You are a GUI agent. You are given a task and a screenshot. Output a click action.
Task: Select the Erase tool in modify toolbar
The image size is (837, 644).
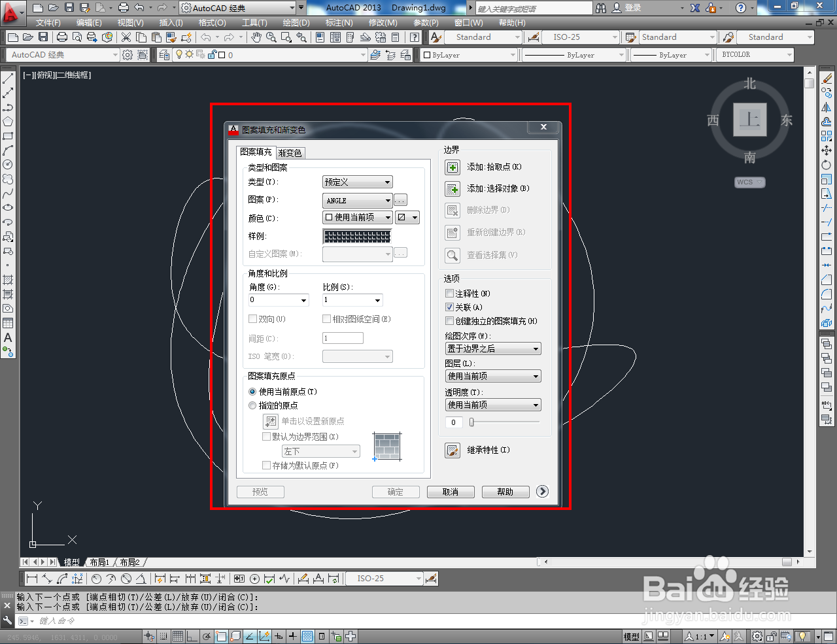tap(827, 79)
